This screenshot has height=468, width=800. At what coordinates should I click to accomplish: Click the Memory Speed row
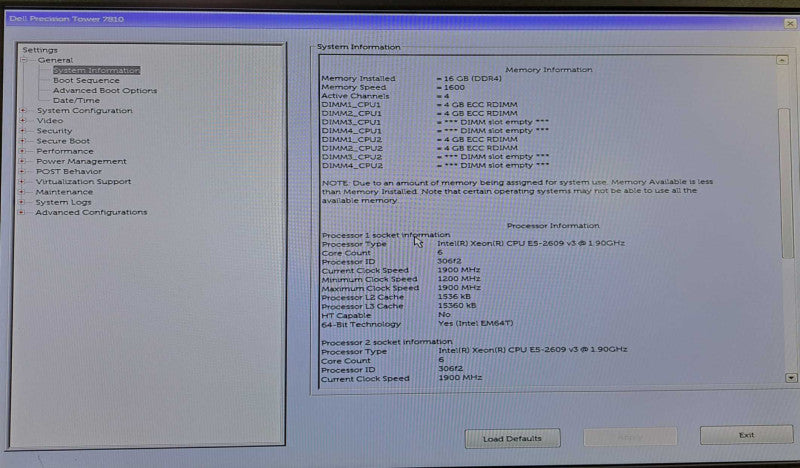click(393, 87)
